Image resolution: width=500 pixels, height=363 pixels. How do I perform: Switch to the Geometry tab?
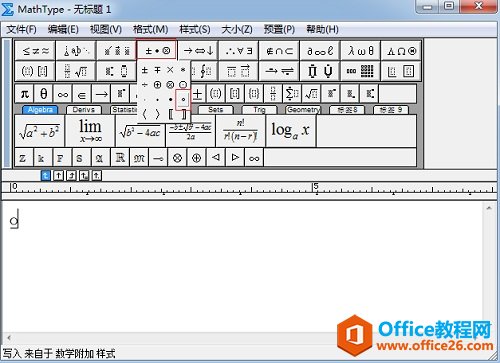pyautogui.click(x=303, y=110)
